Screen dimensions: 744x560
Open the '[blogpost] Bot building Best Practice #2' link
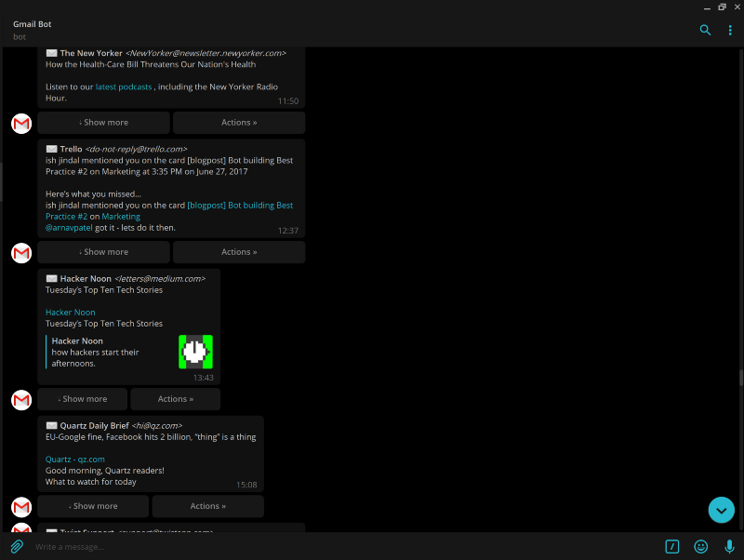click(240, 206)
